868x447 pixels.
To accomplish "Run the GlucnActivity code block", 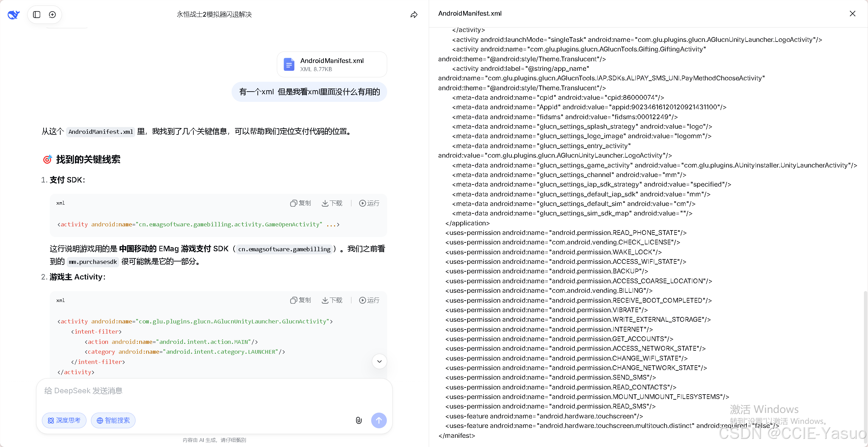I will [369, 300].
